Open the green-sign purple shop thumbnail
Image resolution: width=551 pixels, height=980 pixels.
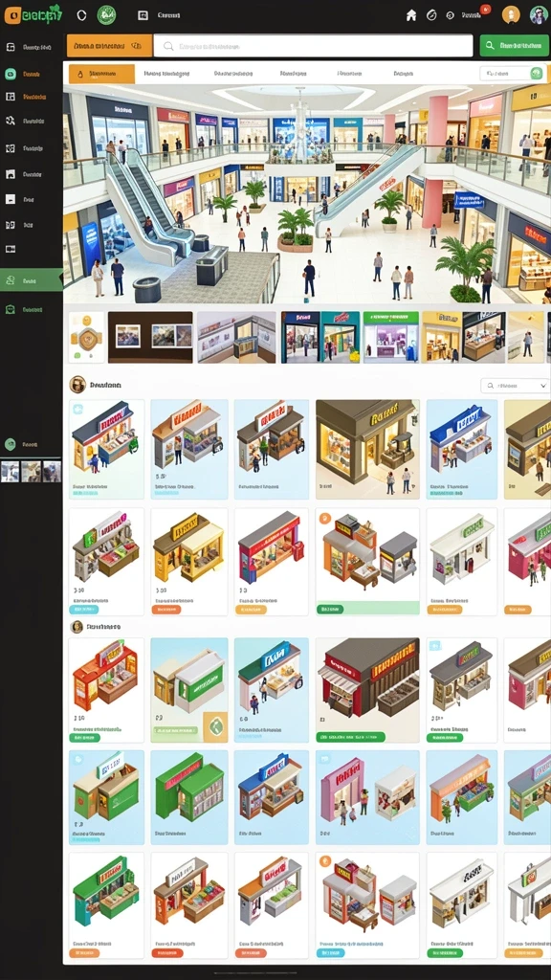tap(391, 338)
